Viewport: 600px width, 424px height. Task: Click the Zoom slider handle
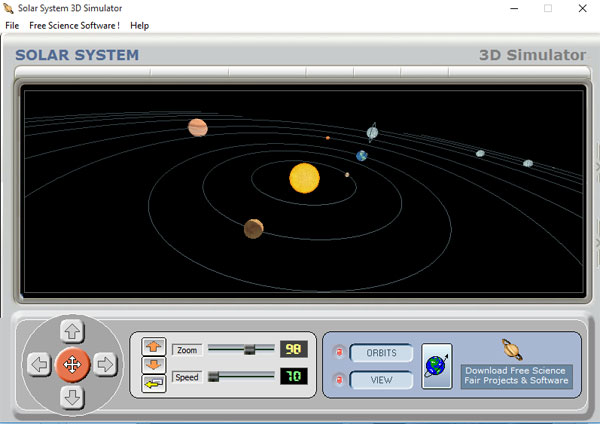tap(249, 349)
